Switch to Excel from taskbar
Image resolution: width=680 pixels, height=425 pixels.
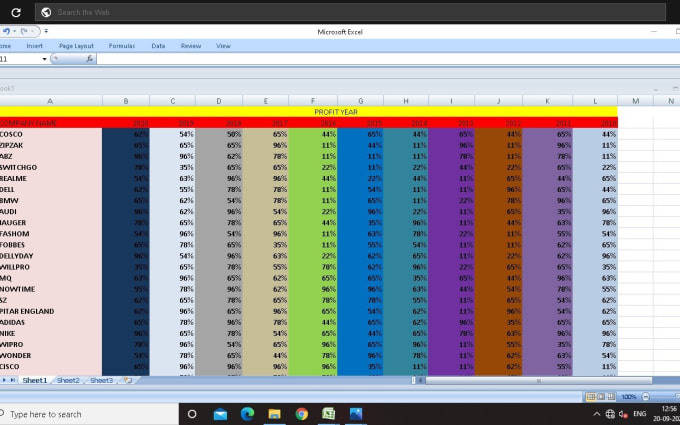point(328,414)
